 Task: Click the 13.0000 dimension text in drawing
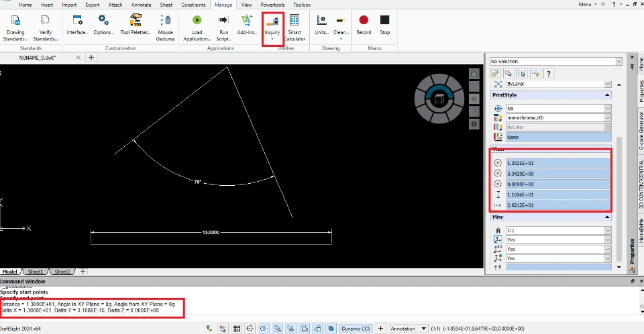211,233
